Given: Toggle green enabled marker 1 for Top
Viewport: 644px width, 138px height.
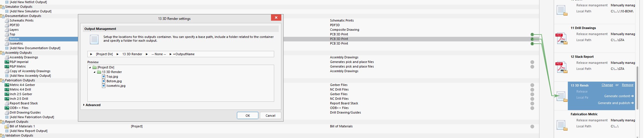Looking at the screenshot, I should (532, 34).
